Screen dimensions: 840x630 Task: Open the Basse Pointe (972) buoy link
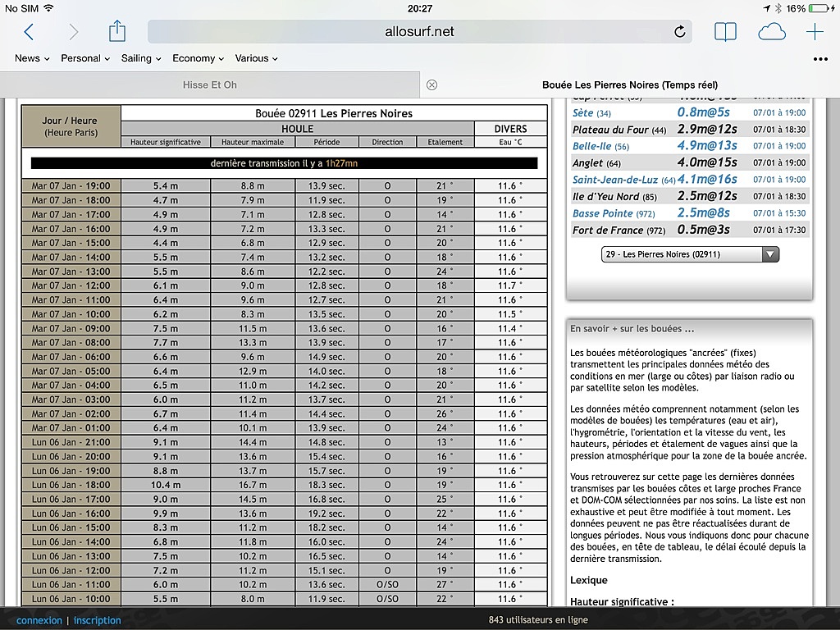pos(614,213)
